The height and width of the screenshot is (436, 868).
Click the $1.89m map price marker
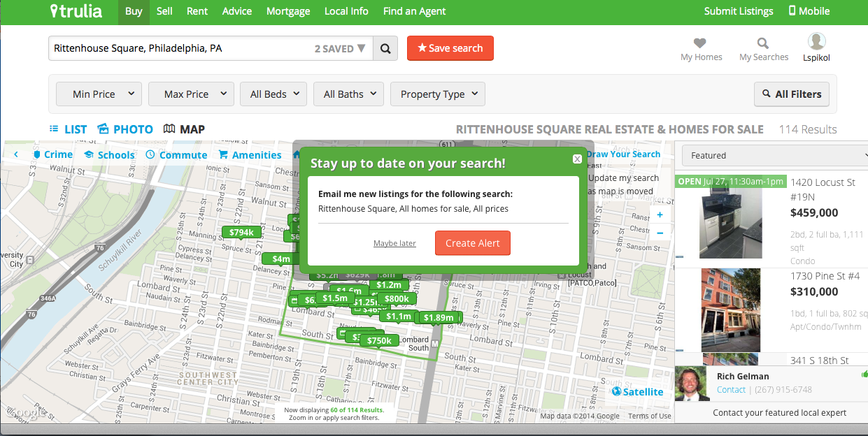439,317
